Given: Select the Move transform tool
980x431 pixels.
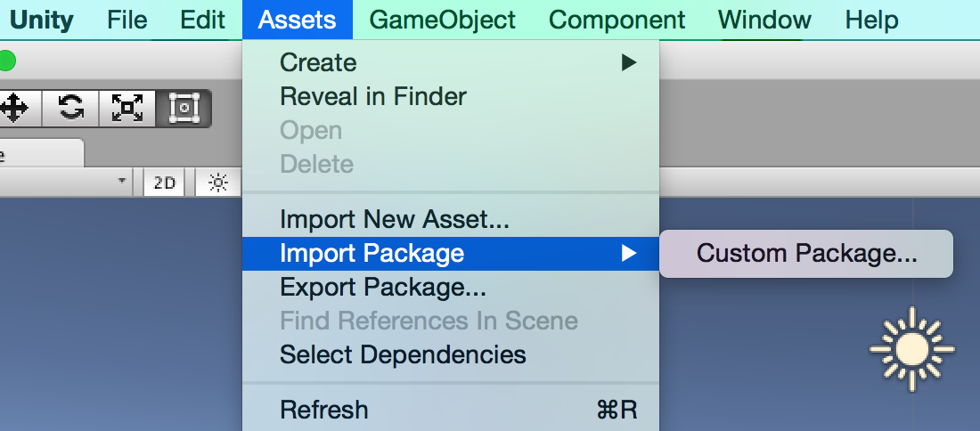Looking at the screenshot, I should 13,109.
